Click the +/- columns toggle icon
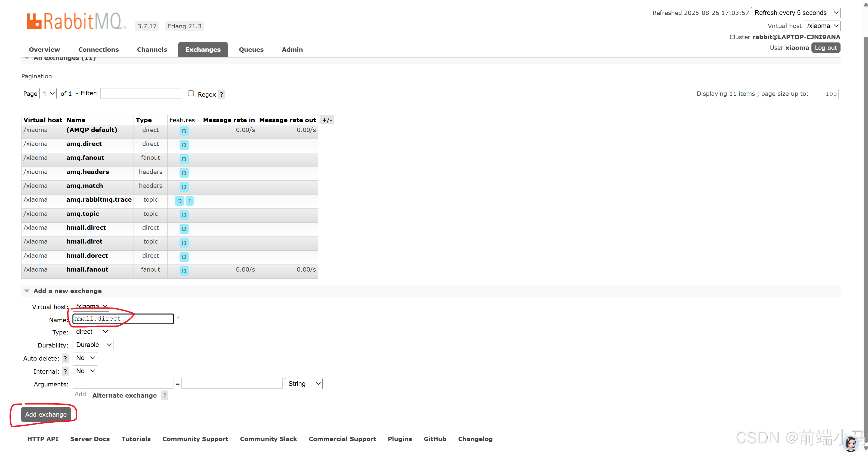868x452 pixels. 327,120
